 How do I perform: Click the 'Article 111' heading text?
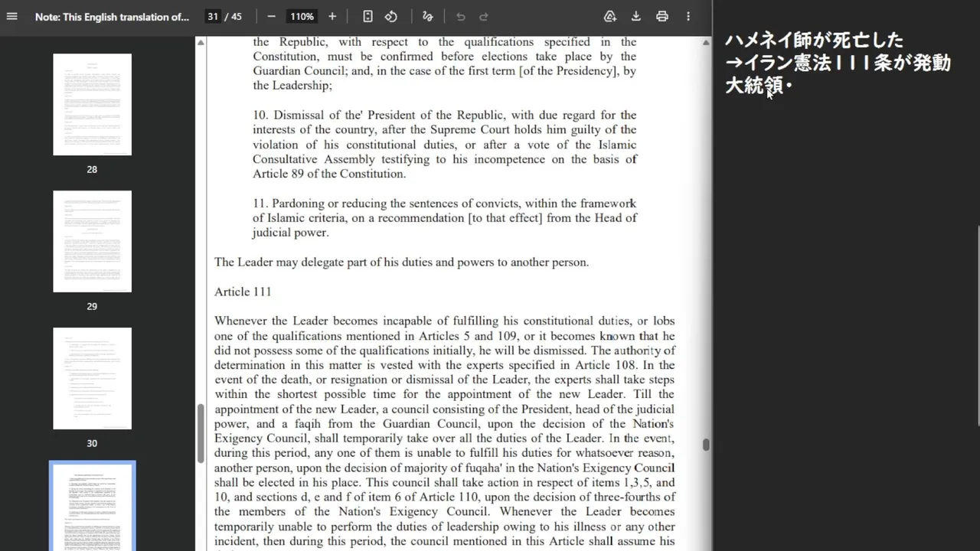[243, 292]
